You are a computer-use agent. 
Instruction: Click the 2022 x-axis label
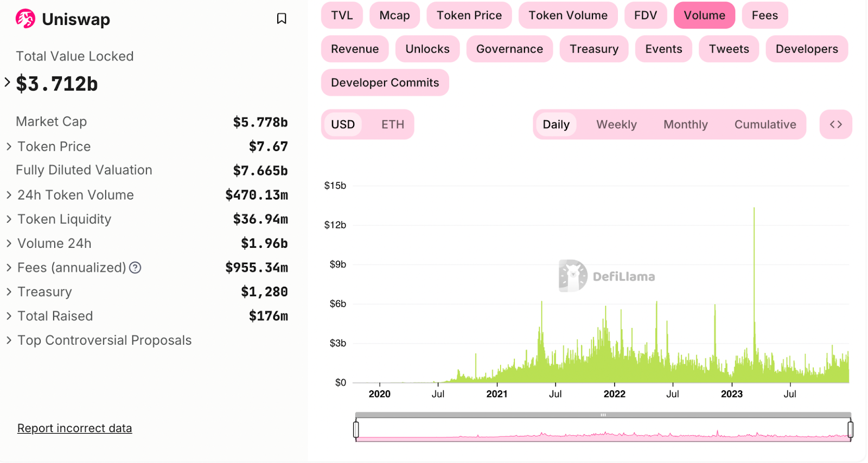tap(614, 394)
